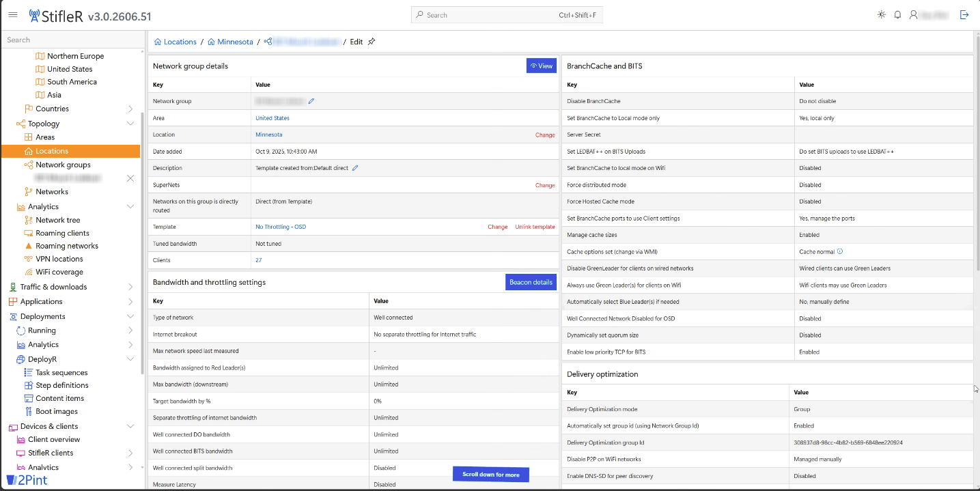Click Scroll down for more button
Viewport: 980px width, 491px height.
(491, 475)
